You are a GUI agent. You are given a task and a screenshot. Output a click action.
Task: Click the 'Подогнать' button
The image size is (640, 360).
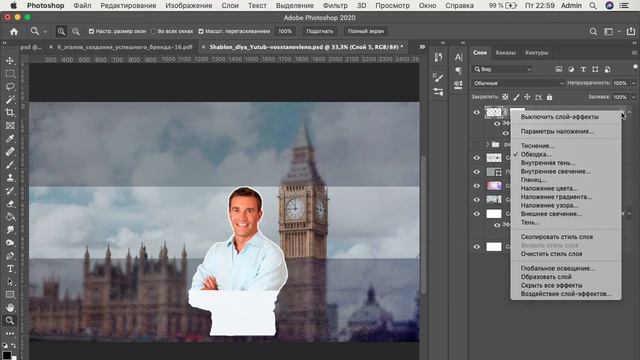coord(320,31)
